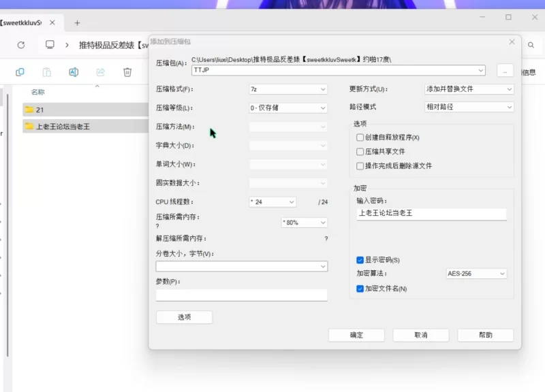The width and height of the screenshot is (545, 392).
Task: Click the browse ... button beside archive name
Action: [x=505, y=71]
